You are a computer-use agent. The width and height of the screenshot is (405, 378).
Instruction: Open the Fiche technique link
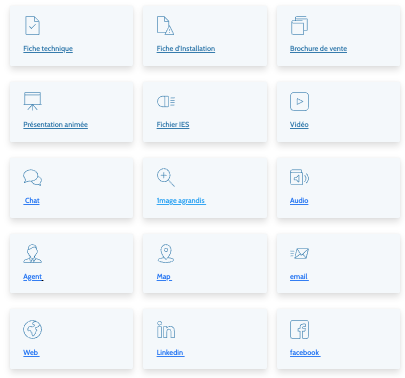click(x=48, y=49)
